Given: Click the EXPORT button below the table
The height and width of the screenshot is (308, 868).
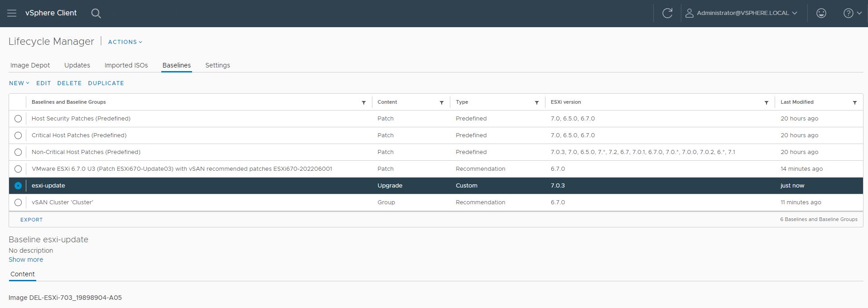Looking at the screenshot, I should coord(31,220).
